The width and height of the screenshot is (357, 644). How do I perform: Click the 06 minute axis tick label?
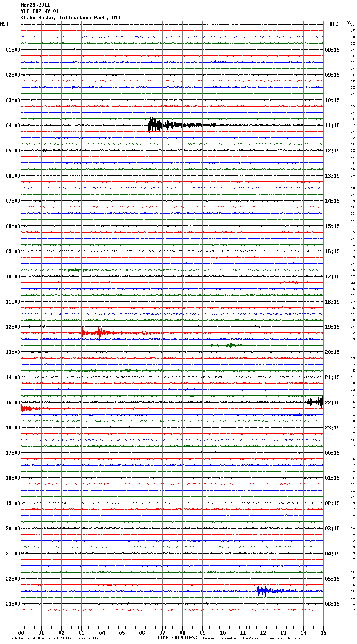click(142, 633)
